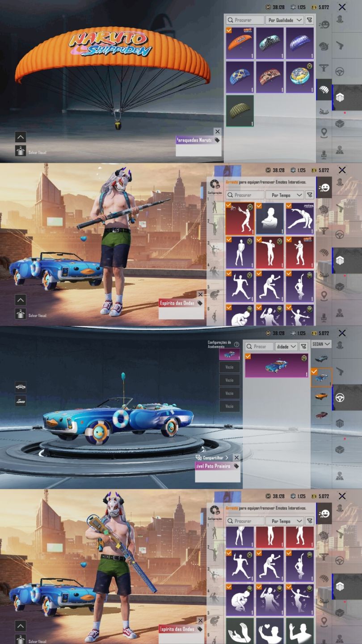Screen dimensions: 362x644
Task: Open the sort dropdown between Procur field and SEDAN
Action: [x=286, y=347]
